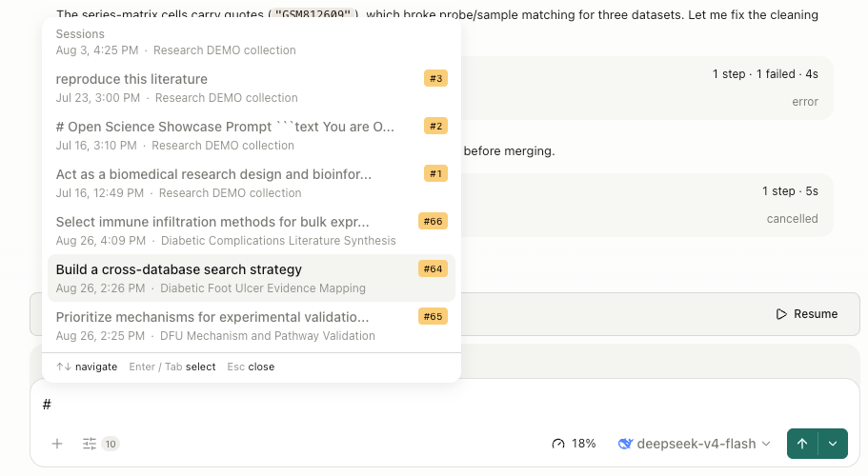Click the 10 tools count badge
Image resolution: width=868 pixels, height=476 pixels.
111,444
